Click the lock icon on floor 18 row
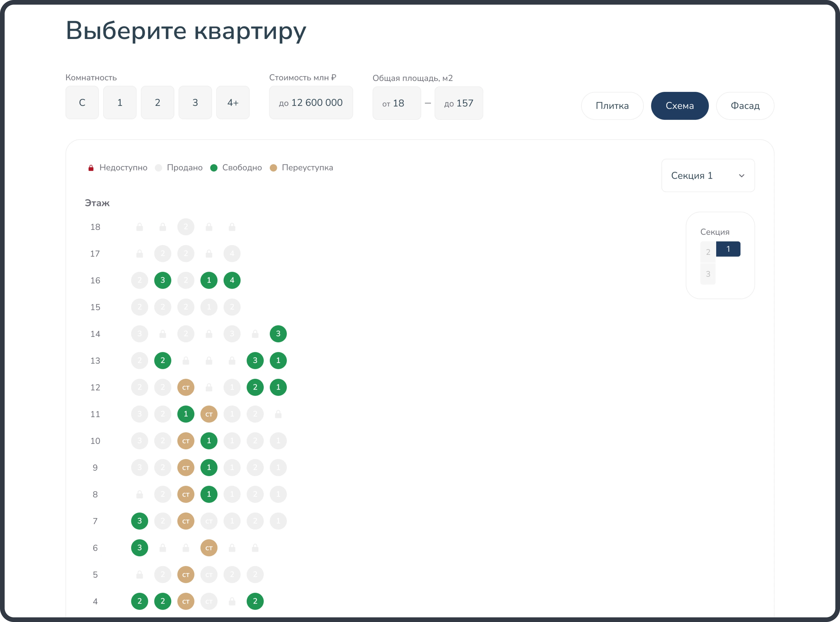Screen dimensions: 840x622 pos(140,227)
